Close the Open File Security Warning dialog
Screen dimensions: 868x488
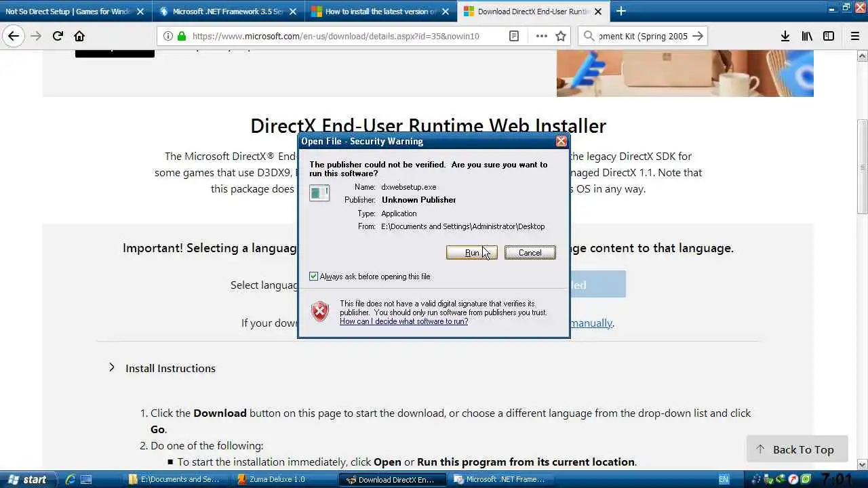(561, 141)
